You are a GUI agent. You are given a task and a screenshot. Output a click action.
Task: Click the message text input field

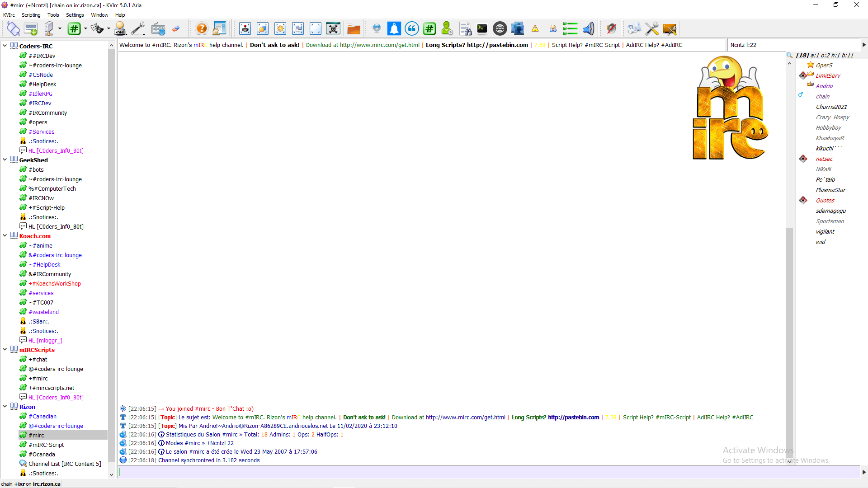488,472
